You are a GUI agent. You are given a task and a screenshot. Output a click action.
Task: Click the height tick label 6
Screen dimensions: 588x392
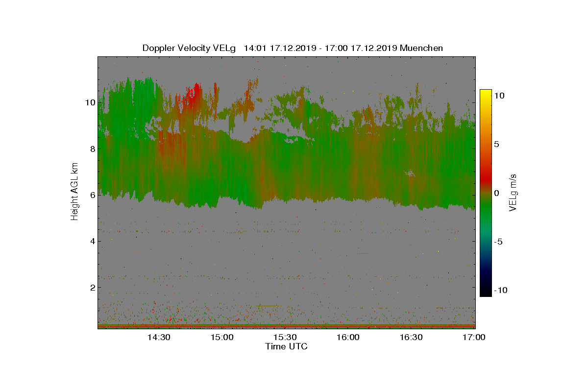point(92,195)
